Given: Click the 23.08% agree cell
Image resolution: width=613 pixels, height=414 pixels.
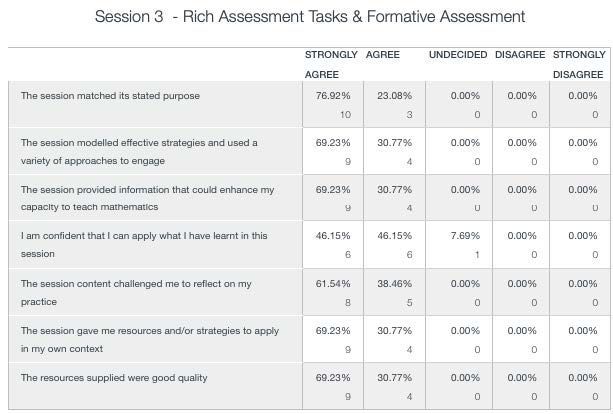Looking at the screenshot, I should click(394, 96).
